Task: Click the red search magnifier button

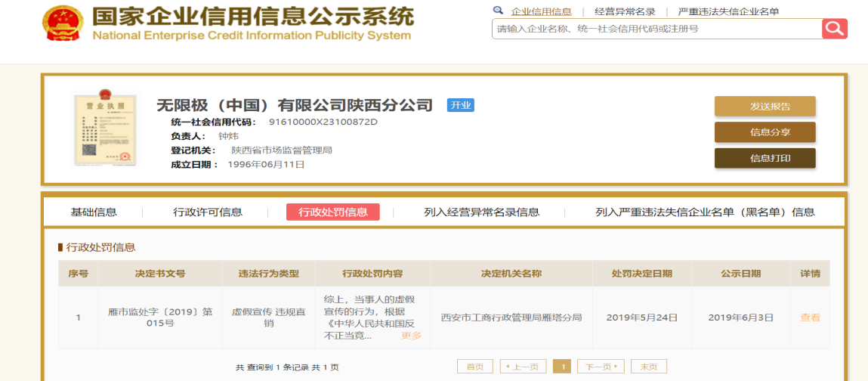Action: [835, 28]
